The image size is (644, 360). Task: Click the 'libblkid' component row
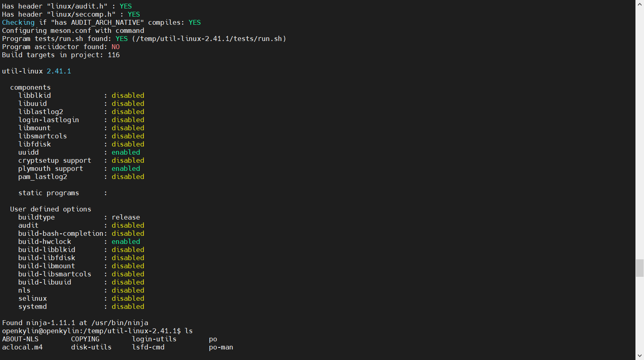click(x=81, y=95)
